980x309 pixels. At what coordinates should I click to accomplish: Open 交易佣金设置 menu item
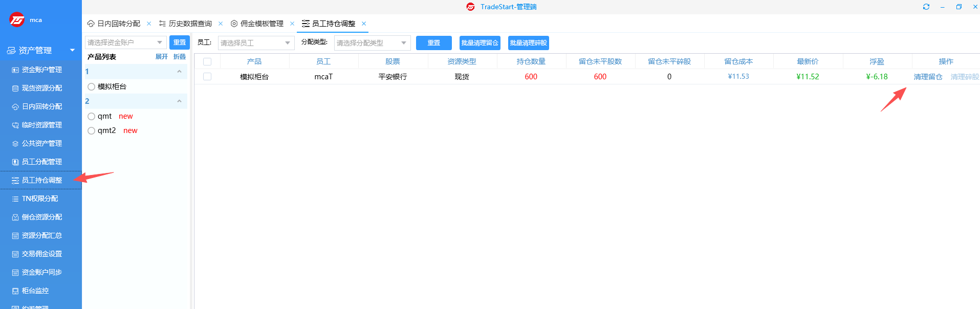click(x=41, y=254)
